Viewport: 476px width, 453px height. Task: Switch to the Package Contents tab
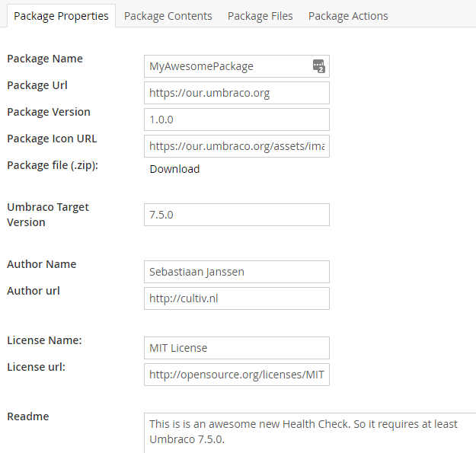click(168, 16)
